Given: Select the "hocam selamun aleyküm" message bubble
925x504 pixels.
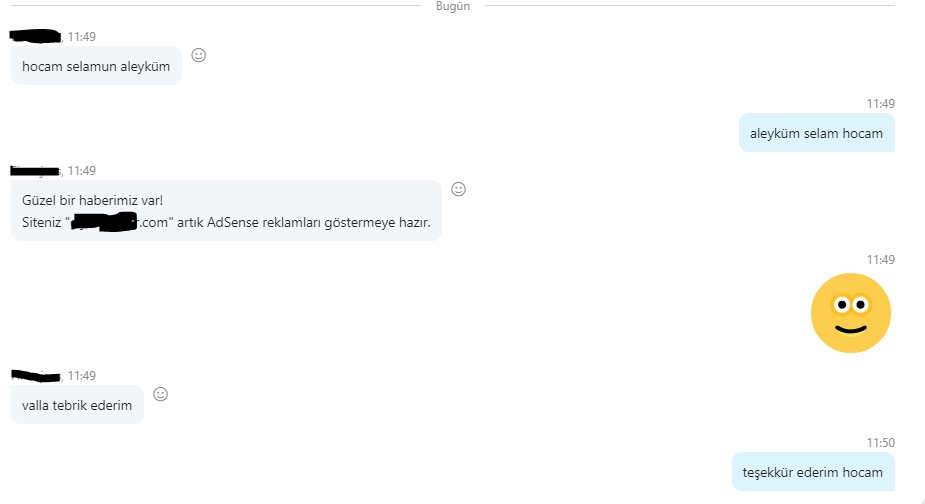Looking at the screenshot, I should 96,66.
